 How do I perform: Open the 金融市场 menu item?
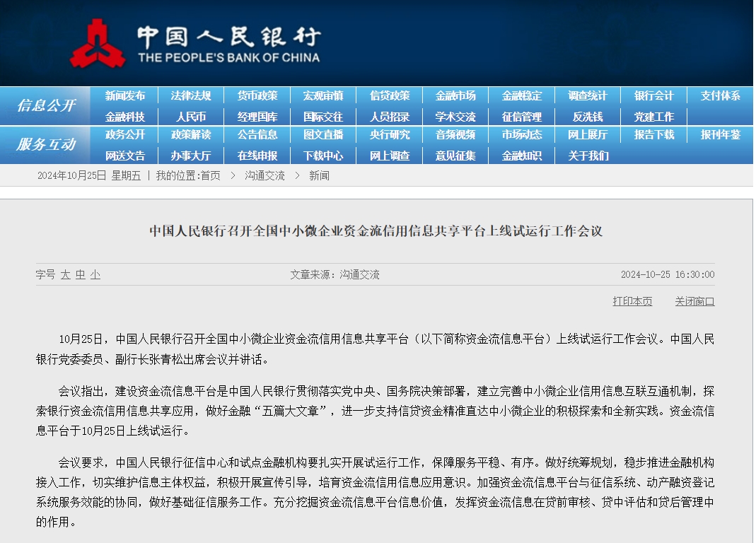pyautogui.click(x=455, y=96)
